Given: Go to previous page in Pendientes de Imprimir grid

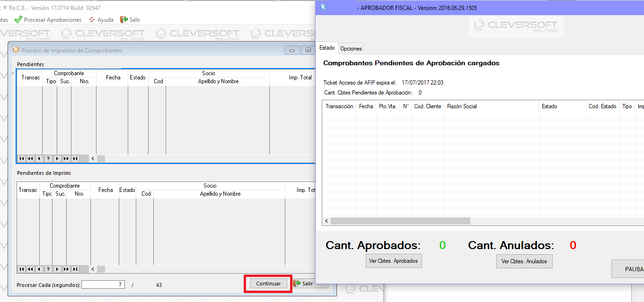Looking at the screenshot, I should (x=31, y=269).
